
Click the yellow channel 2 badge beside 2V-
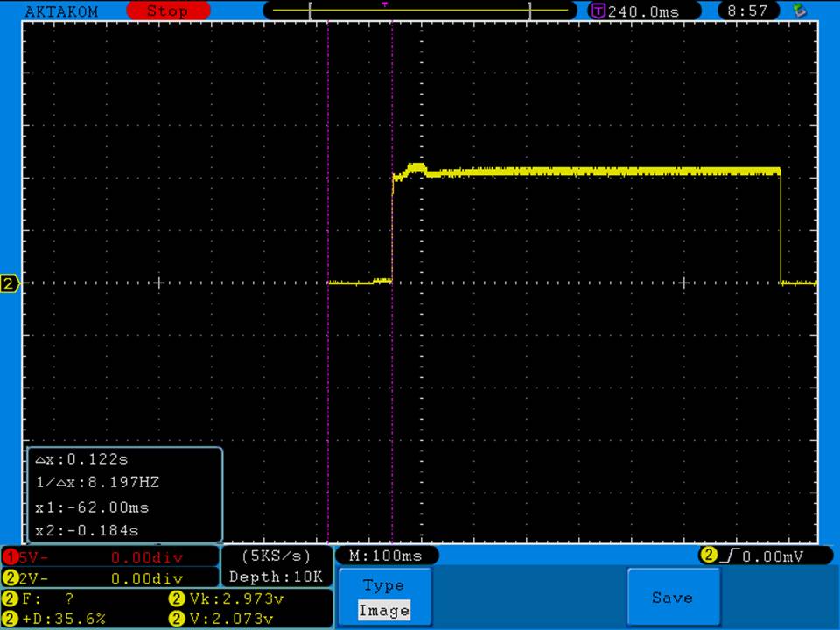tap(10, 578)
